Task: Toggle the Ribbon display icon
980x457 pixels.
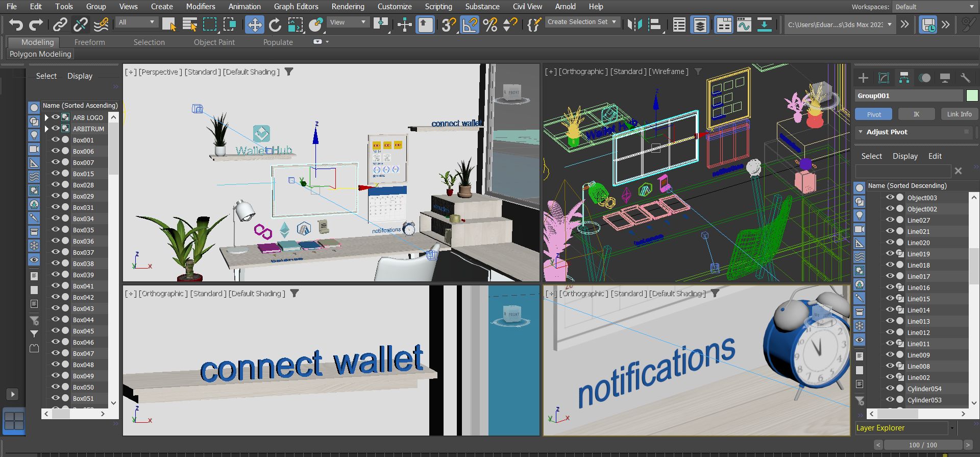Action: click(x=724, y=24)
